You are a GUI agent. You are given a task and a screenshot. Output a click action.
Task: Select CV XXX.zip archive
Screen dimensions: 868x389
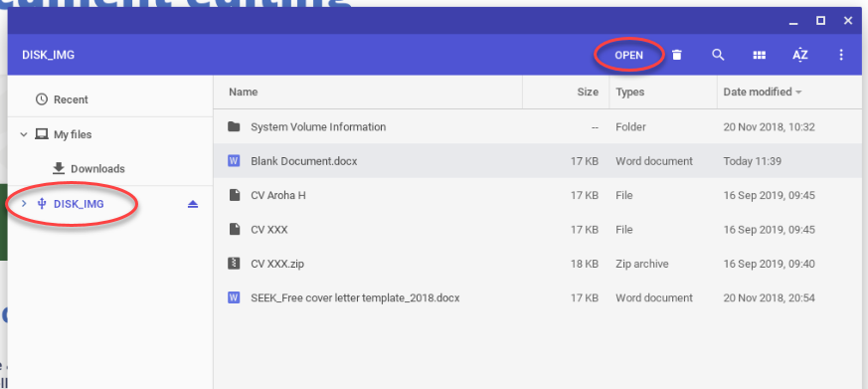pyautogui.click(x=537, y=264)
